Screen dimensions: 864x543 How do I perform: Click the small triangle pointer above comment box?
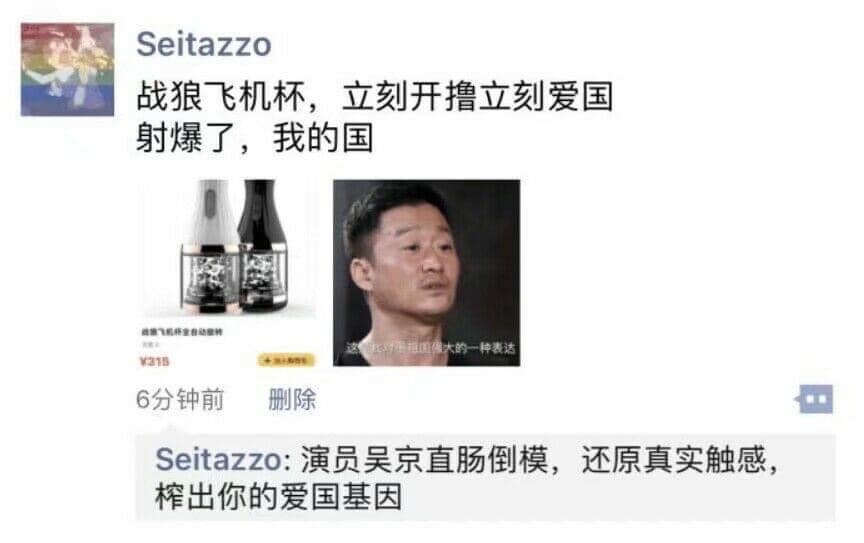coord(171,430)
